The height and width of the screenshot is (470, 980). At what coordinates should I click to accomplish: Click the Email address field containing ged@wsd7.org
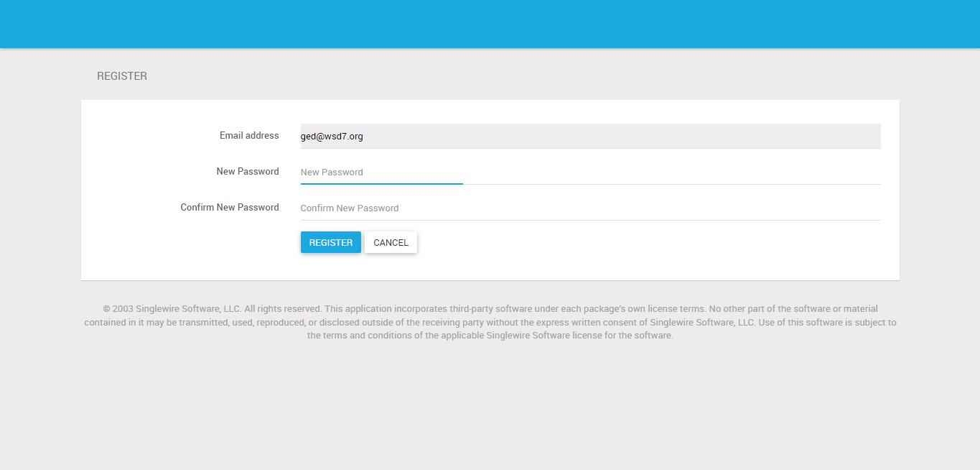pos(590,136)
